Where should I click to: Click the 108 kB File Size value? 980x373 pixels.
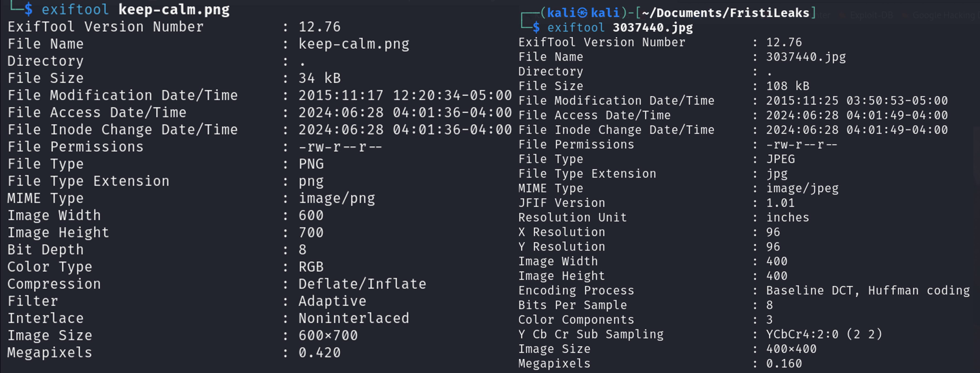click(788, 86)
